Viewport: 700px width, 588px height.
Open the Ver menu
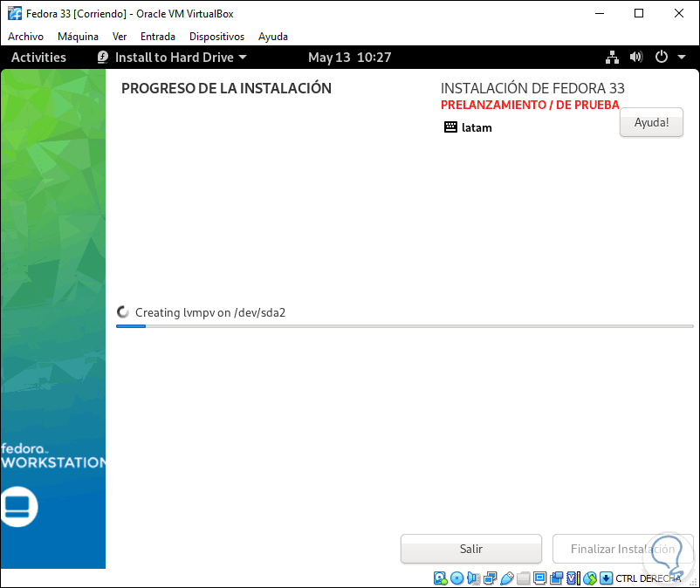[120, 37]
